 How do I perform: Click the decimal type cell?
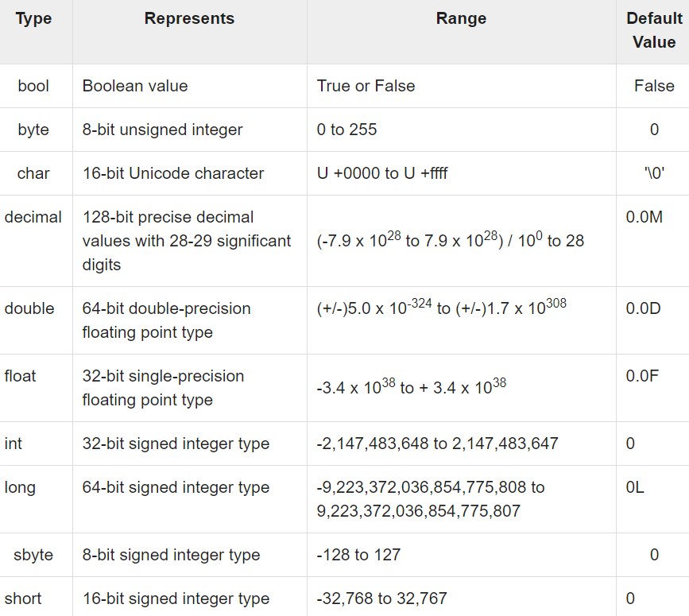tap(33, 217)
